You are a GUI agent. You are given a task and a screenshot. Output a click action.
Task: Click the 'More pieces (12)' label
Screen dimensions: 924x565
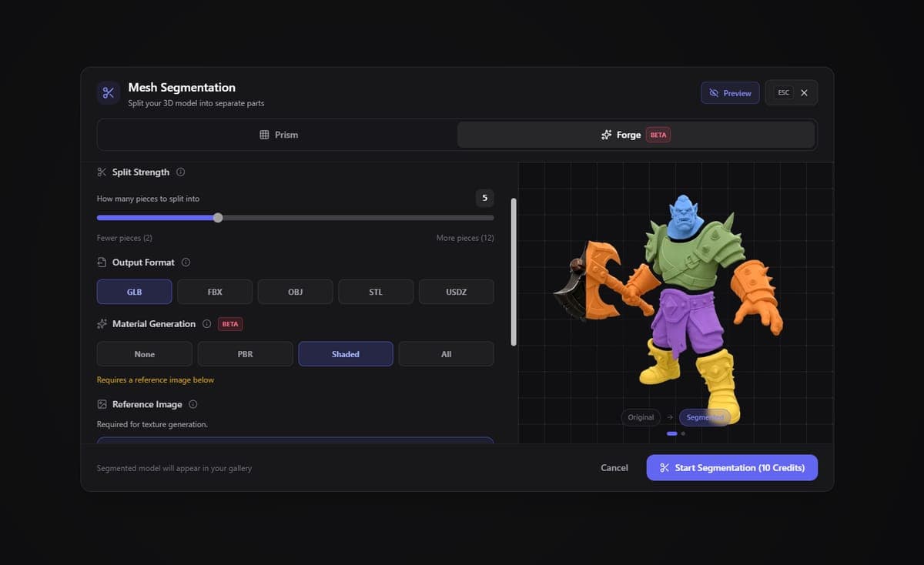pos(465,239)
